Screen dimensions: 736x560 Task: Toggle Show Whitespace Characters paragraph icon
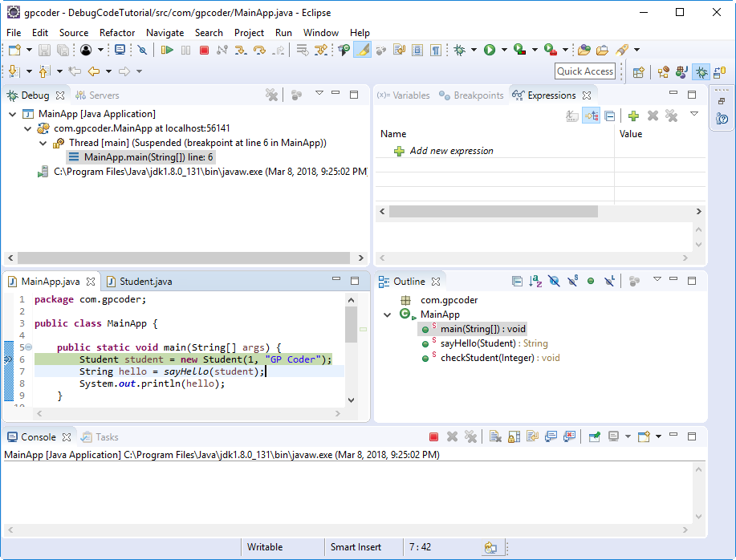436,50
